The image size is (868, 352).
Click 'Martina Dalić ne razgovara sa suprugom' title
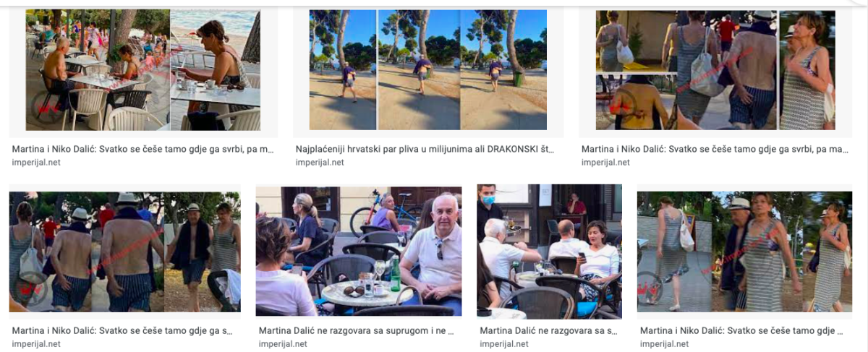[357, 331]
